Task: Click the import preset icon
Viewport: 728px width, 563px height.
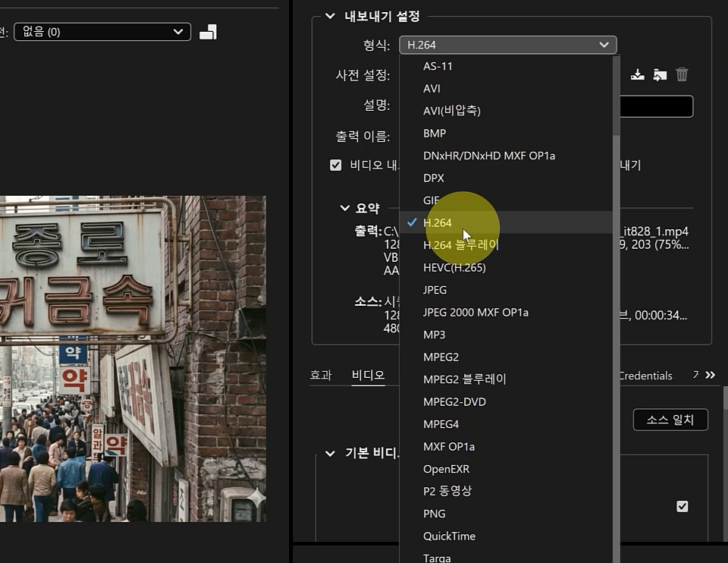Action: pos(660,75)
